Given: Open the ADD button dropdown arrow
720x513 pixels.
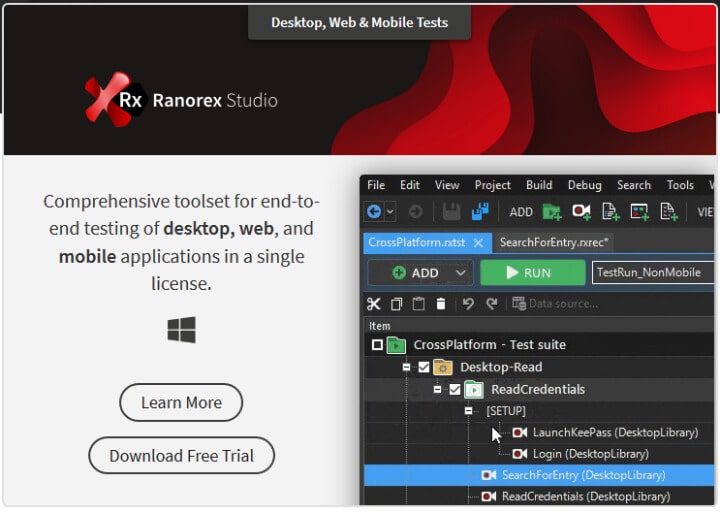Looking at the screenshot, I should pos(461,273).
